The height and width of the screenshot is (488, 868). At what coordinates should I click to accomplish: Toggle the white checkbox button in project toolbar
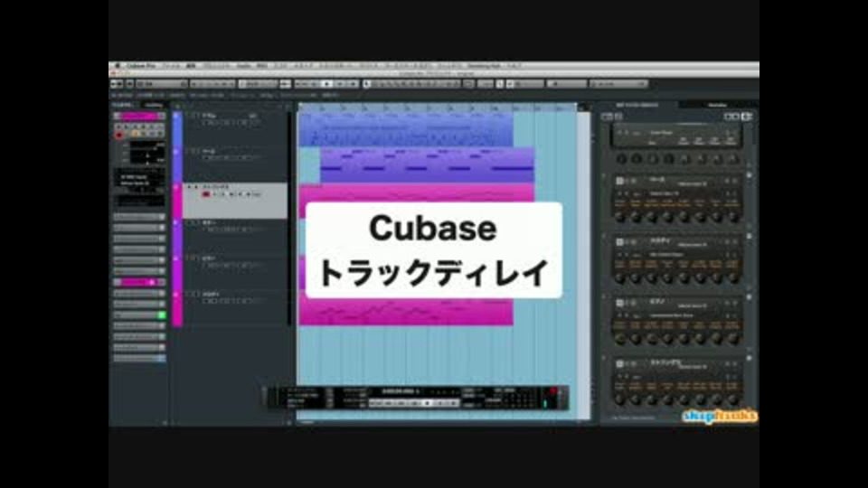(500, 83)
